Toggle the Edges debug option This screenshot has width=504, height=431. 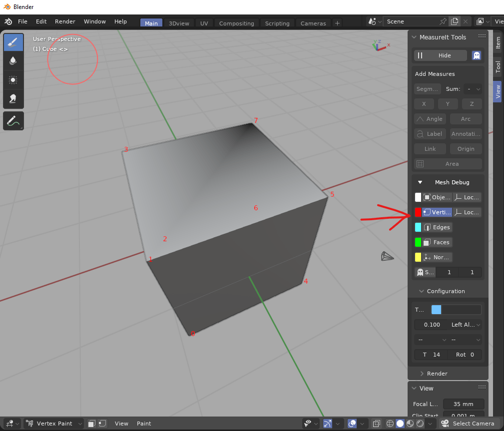437,228
